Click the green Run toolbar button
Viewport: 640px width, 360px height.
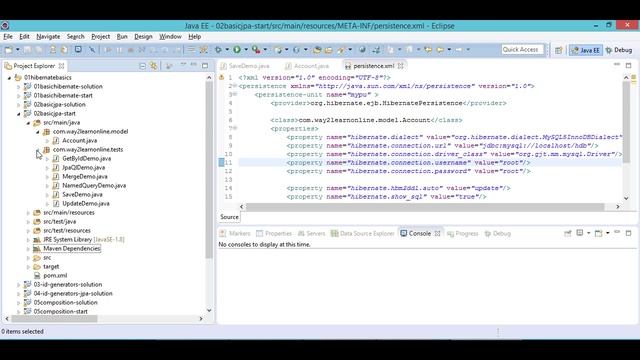(237, 49)
